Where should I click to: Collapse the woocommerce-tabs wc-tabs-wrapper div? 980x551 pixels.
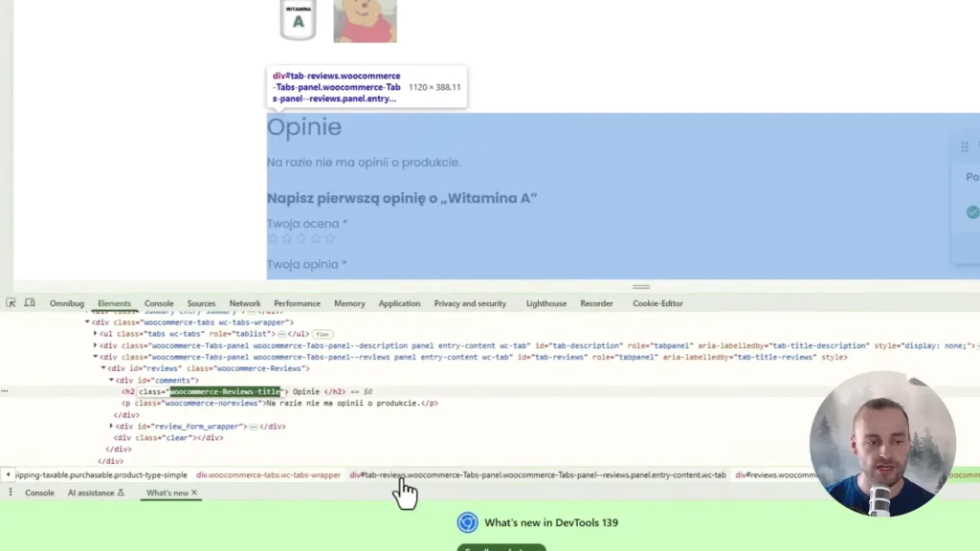[87, 322]
